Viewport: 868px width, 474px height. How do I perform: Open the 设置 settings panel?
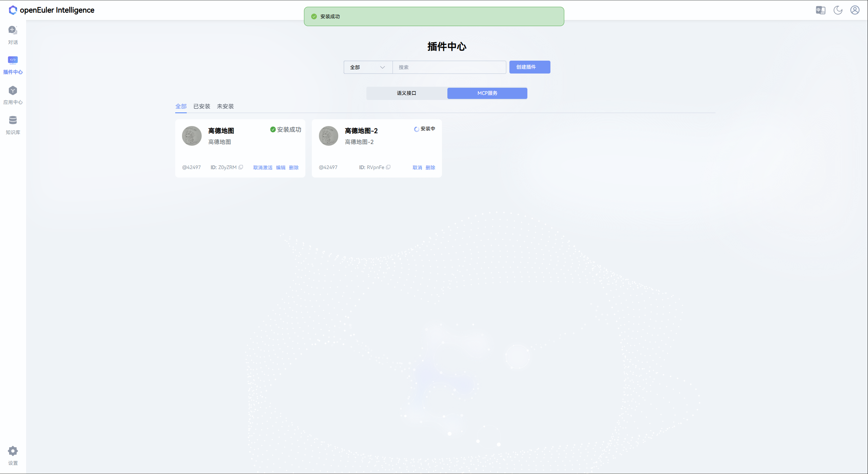click(x=13, y=455)
